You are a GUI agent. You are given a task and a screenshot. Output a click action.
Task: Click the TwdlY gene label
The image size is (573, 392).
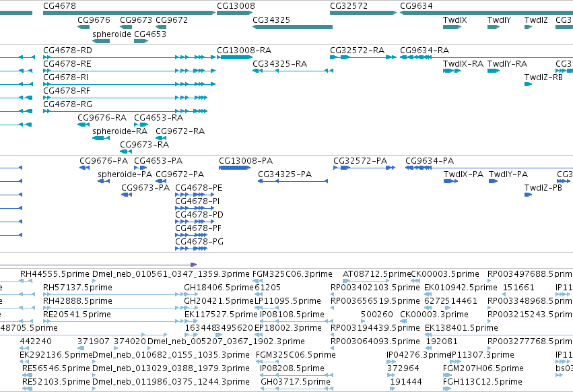click(499, 20)
